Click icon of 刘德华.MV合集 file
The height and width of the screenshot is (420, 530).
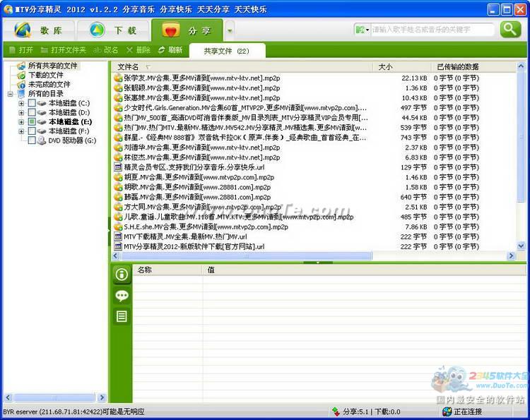118,148
